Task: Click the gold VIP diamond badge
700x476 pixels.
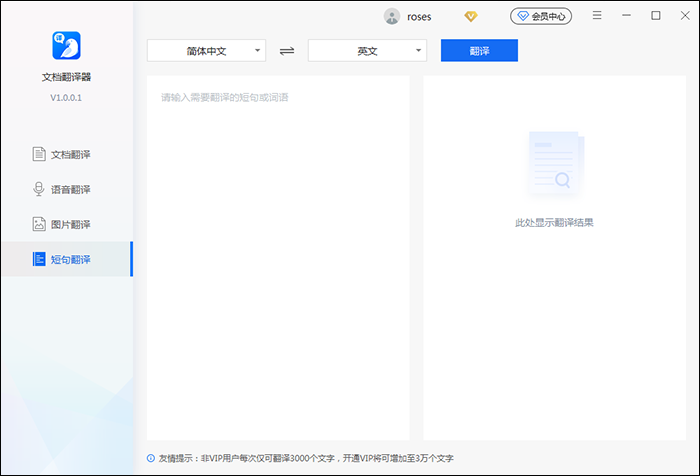Action: pos(471,17)
